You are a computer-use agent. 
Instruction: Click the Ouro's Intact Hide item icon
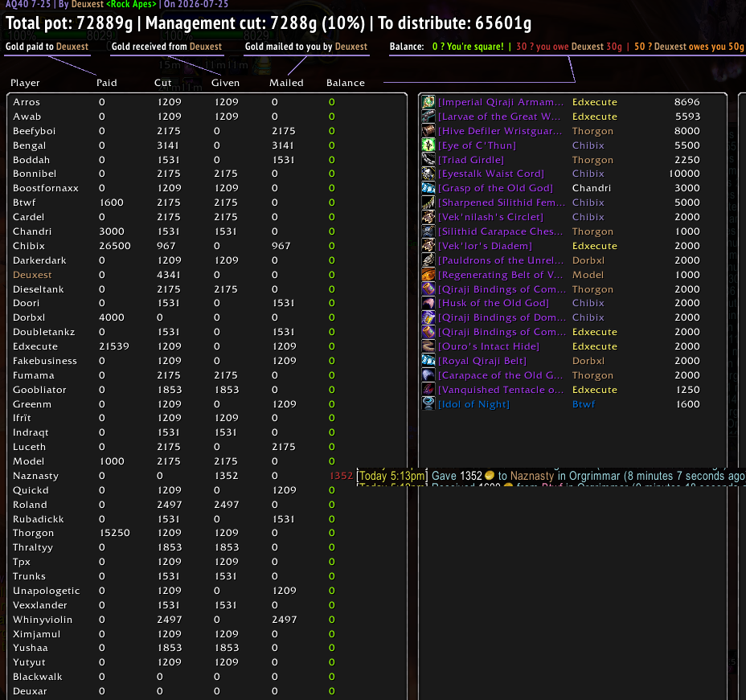428,346
